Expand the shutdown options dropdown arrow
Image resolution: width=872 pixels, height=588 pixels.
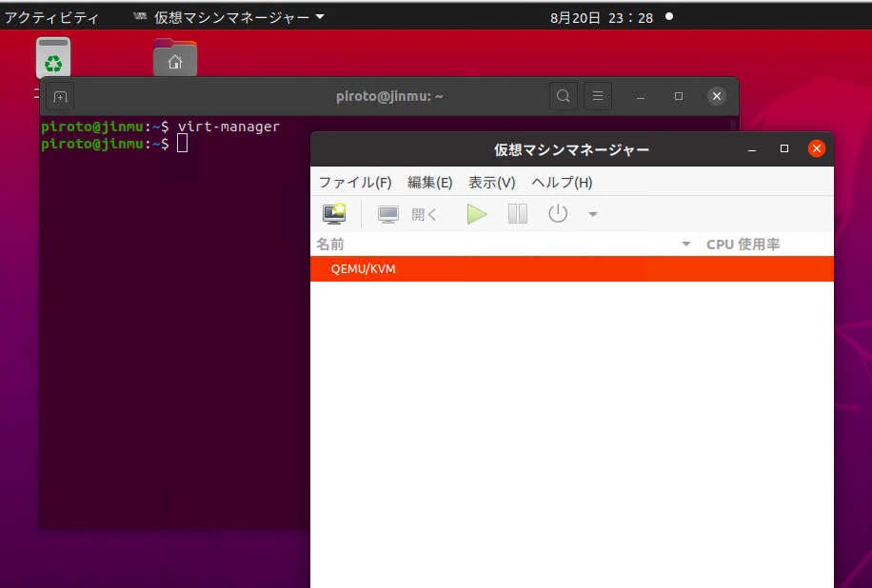point(593,215)
